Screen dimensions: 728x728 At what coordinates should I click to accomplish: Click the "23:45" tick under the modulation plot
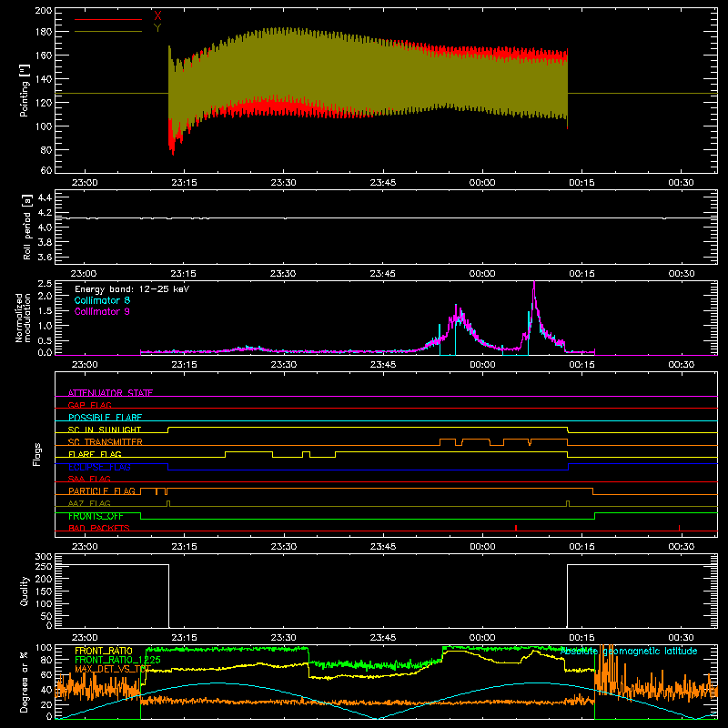point(383,365)
